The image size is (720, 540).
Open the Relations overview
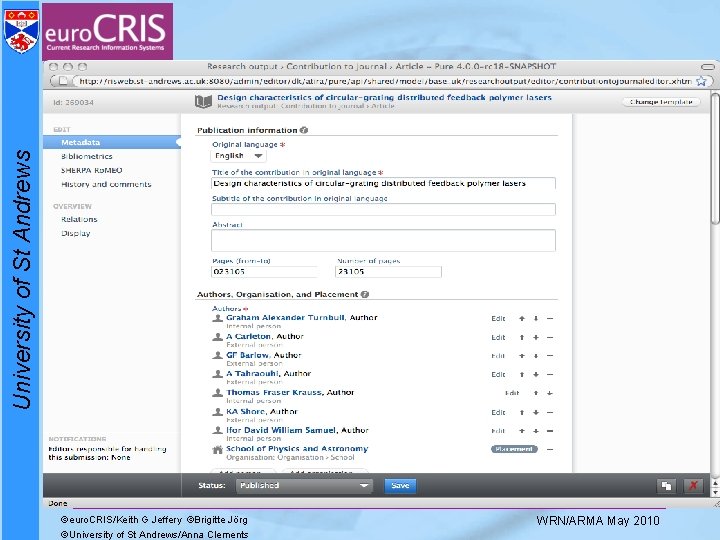point(79,219)
